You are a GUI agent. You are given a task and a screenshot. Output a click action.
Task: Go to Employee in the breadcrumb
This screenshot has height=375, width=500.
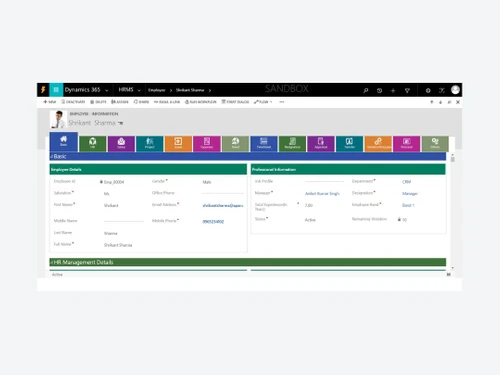157,90
